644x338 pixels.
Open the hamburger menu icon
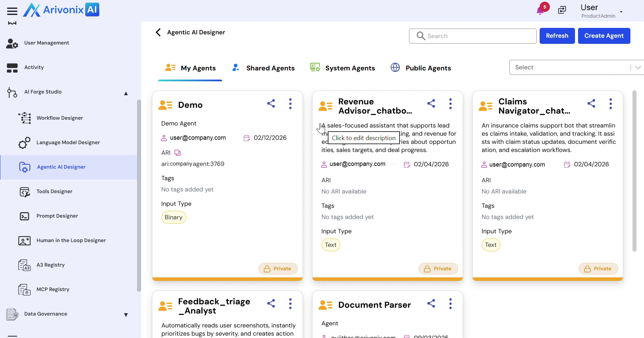point(12,11)
